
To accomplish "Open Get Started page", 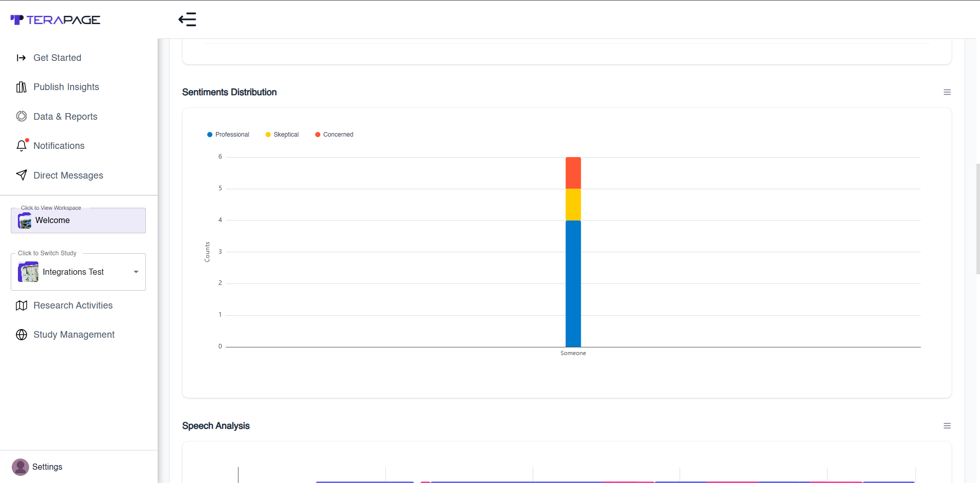I will click(57, 58).
